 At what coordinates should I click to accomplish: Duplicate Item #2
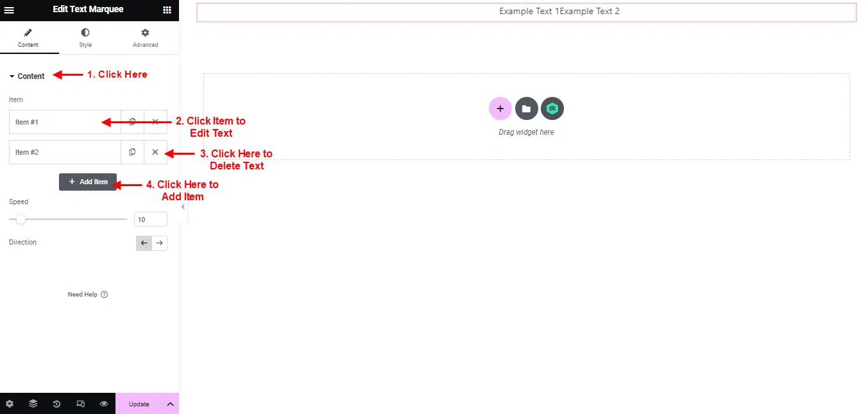click(132, 152)
